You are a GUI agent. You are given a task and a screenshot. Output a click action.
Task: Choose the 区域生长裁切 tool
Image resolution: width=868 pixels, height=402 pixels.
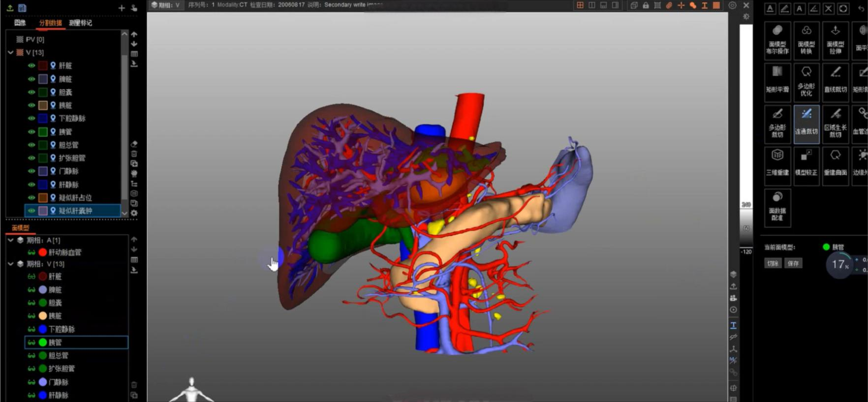pos(835,124)
